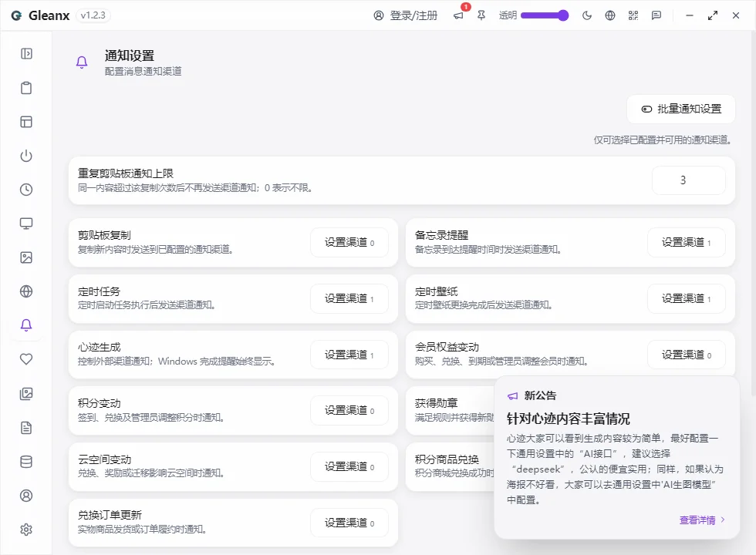Open the heart sidebar icon
The width and height of the screenshot is (756, 555).
coord(26,359)
